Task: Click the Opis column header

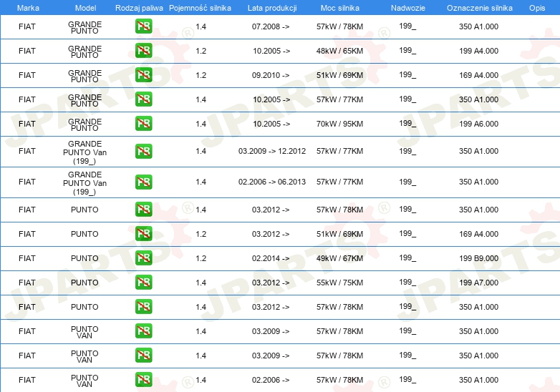Action: click(537, 8)
